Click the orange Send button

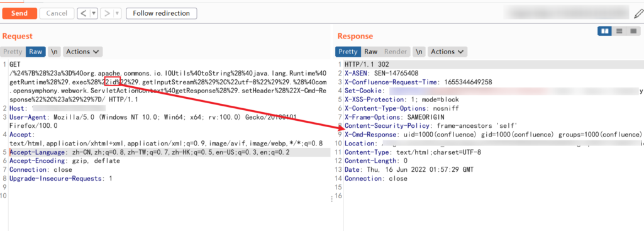[19, 13]
